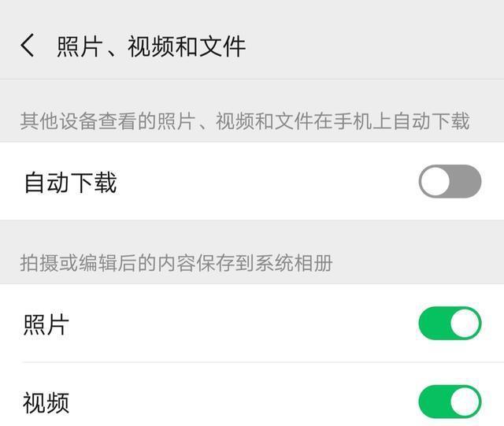Tap the empty header bar beside the title
This screenshot has height=426, width=504.
pyautogui.click(x=372, y=46)
